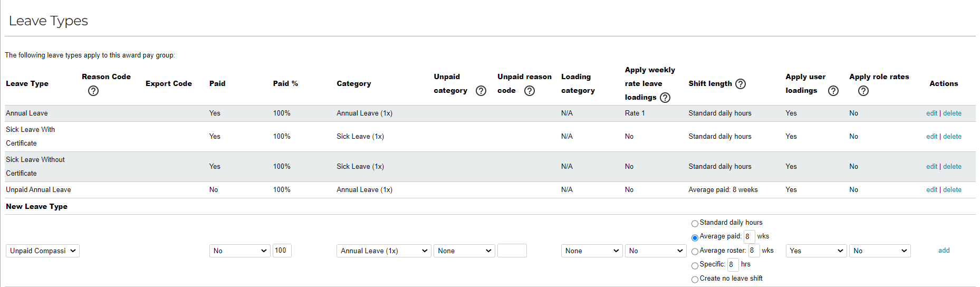Open weekly rate leave loadings No dropdown
980x287 pixels.
(656, 251)
